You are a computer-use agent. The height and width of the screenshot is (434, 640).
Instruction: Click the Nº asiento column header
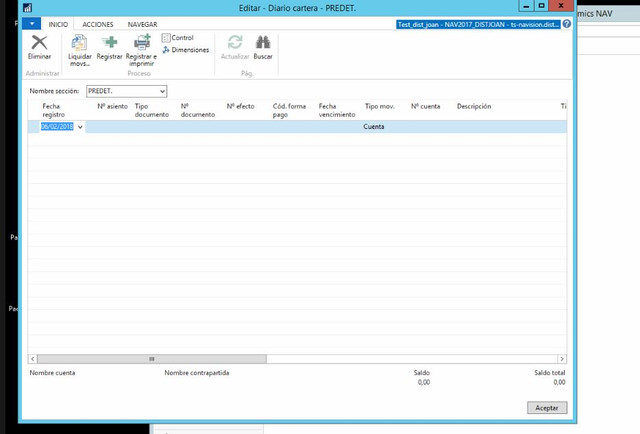[x=113, y=107]
